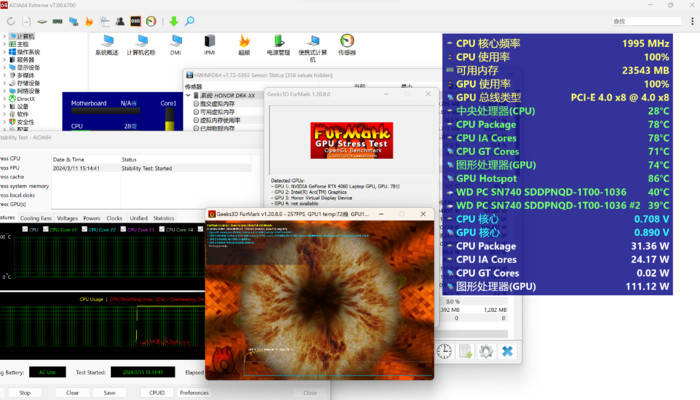Click the clock icon in HWiNFO window

[444, 351]
